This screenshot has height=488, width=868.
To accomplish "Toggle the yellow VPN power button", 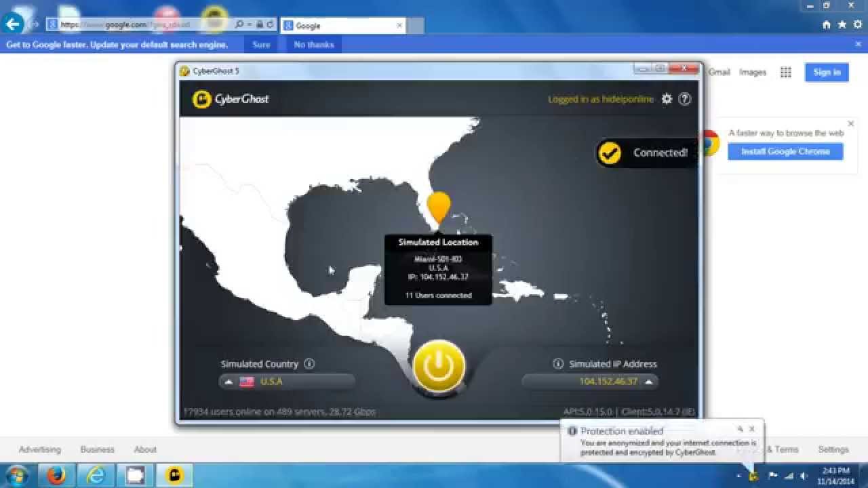I will [x=439, y=366].
